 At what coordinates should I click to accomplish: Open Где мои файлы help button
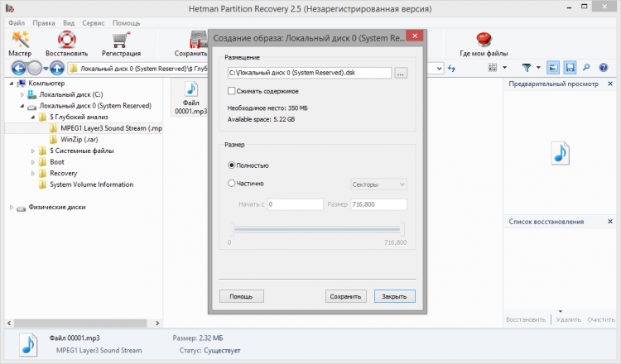(484, 43)
